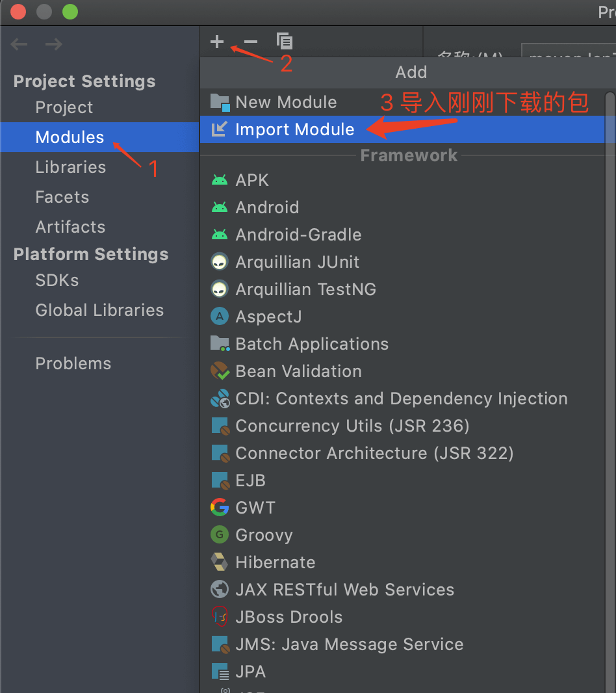Viewport: 616px width, 693px height.
Task: Click the Import Module arrow icon
Action: 219,129
